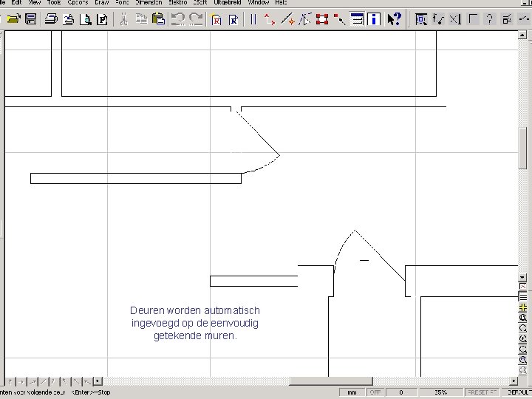532x399 pixels.
Task: Click the blue R page icon
Action: (233, 18)
